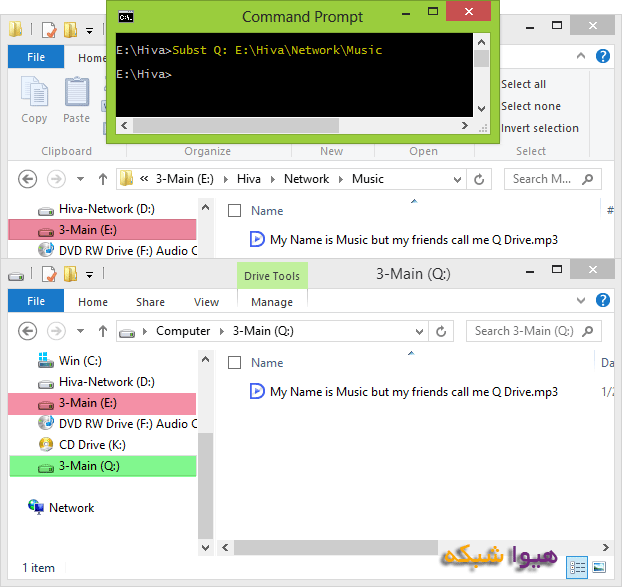The image size is (622, 587).
Task: Click New Folder quick-access icon in 3-Main (Q:) title bar
Action: tap(71, 274)
